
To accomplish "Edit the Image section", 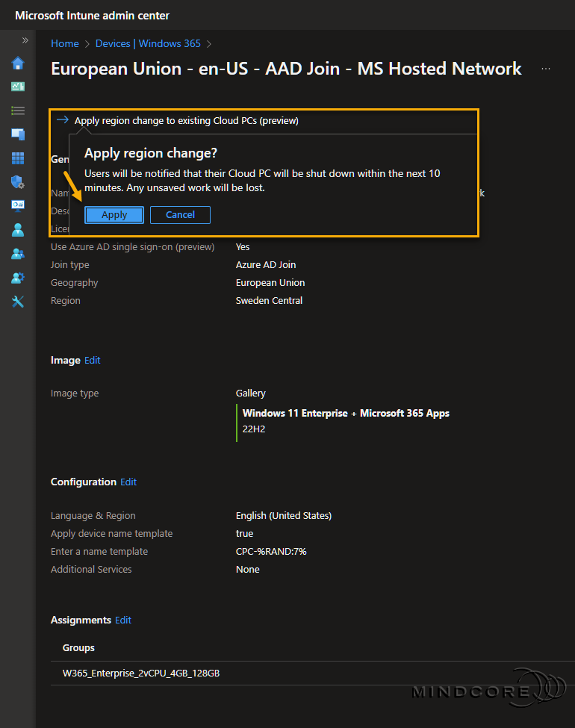I will coord(92,361).
